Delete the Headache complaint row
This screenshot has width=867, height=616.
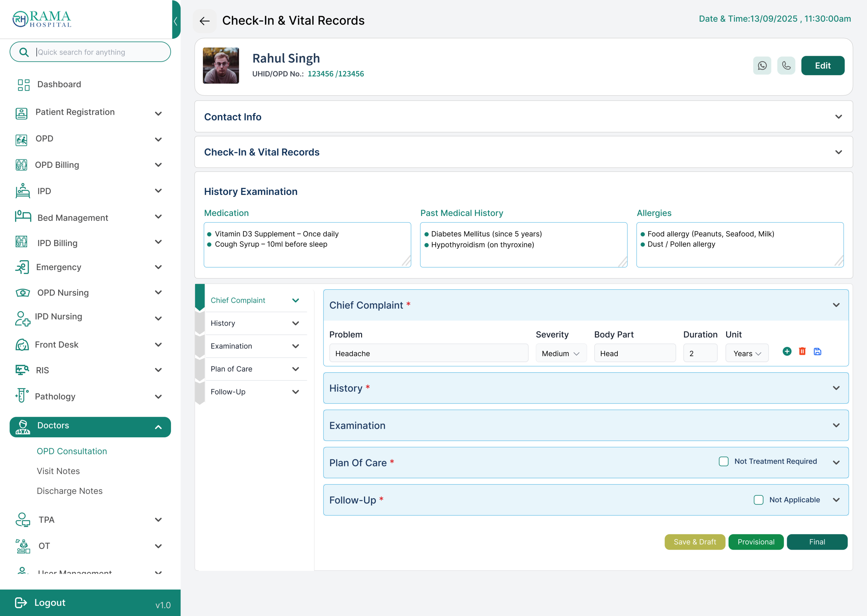coord(802,352)
